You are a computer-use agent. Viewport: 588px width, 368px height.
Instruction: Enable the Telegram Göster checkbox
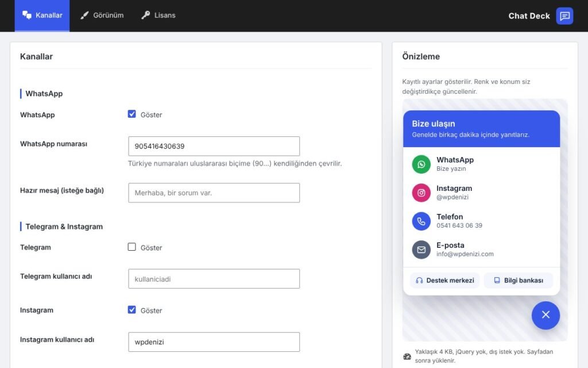click(131, 247)
